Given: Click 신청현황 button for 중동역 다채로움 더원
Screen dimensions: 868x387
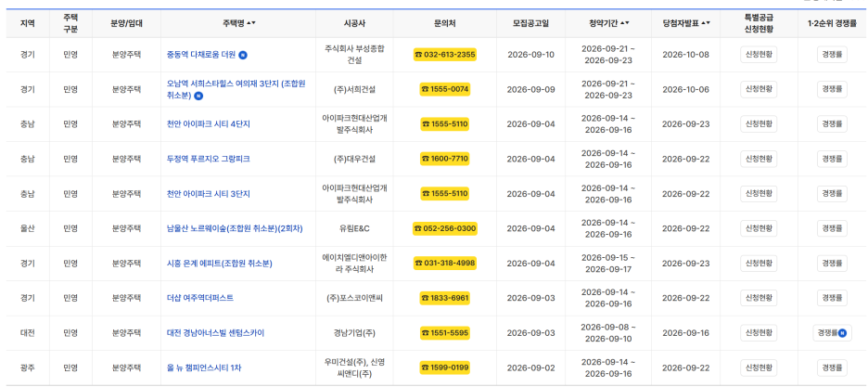Looking at the screenshot, I should point(759,55).
